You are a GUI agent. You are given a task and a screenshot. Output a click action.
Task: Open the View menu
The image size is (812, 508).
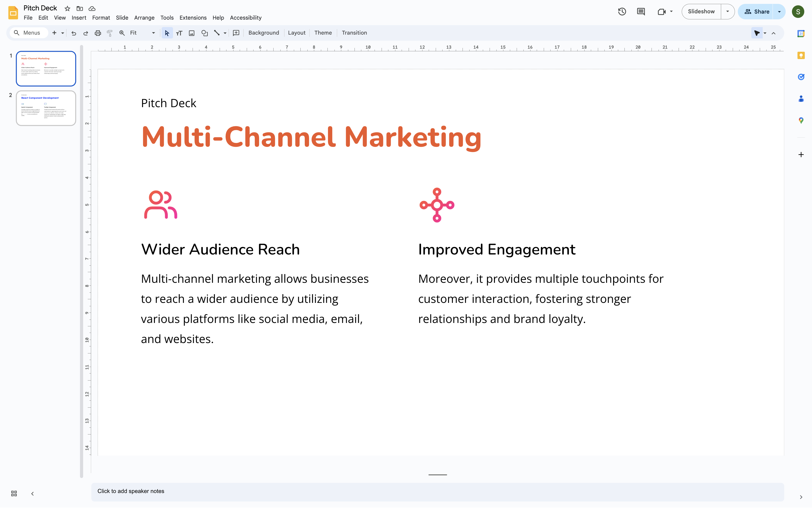click(x=60, y=17)
